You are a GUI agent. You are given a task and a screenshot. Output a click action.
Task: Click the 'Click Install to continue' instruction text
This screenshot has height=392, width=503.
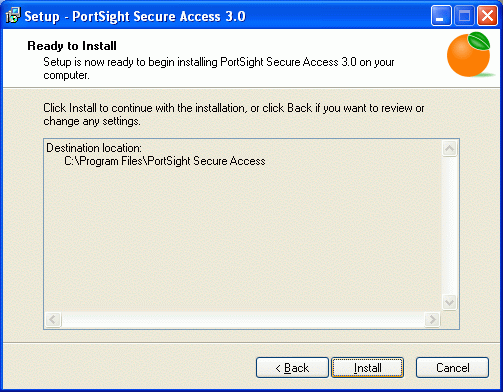233,114
